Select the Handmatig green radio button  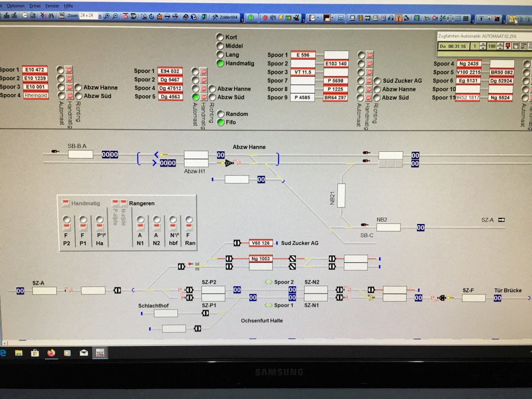[220, 63]
